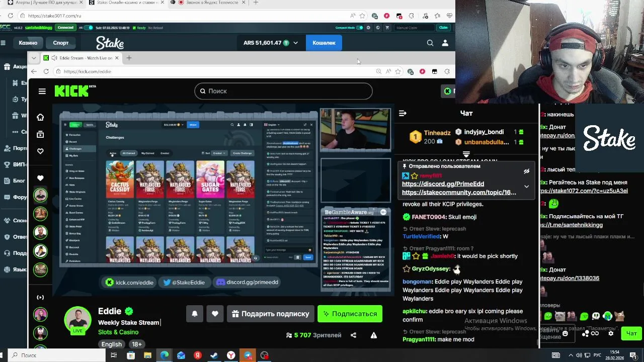Switch to Казино tab on Stake

(28, 43)
